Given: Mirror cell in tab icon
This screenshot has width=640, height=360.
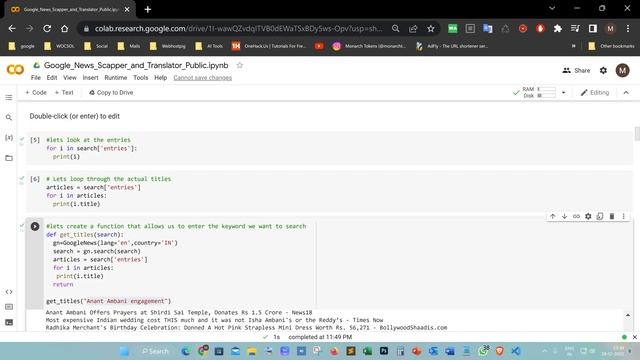Looking at the screenshot, I should [x=600, y=216].
